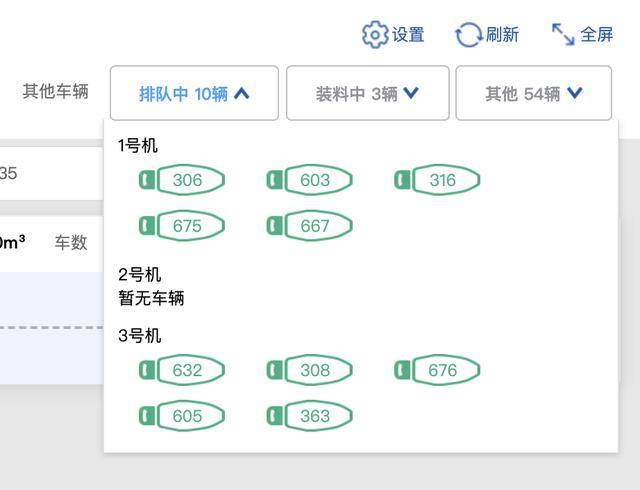Image resolution: width=640 pixels, height=490 pixels.
Task: Click the 刷新 text label
Action: pos(502,35)
